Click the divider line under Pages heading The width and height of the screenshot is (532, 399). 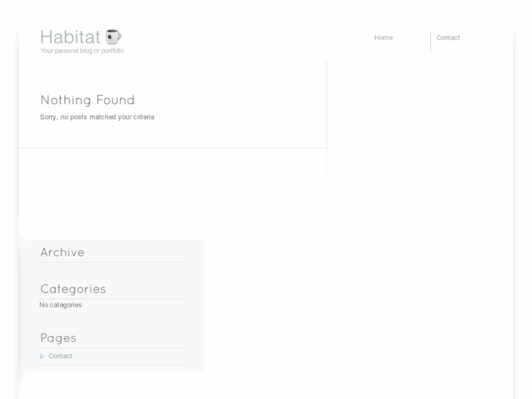(111, 348)
